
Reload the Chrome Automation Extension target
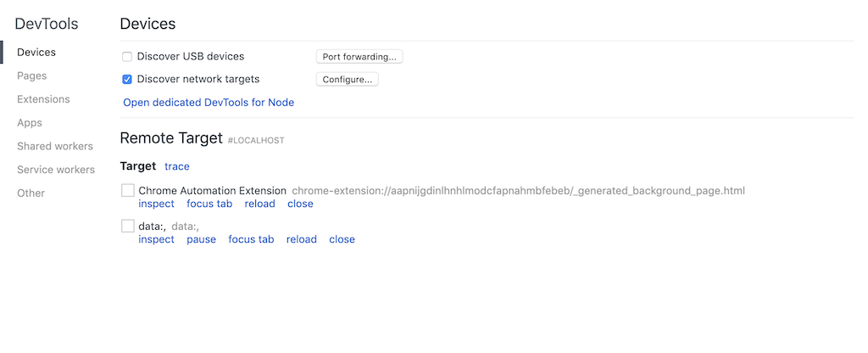tap(259, 204)
